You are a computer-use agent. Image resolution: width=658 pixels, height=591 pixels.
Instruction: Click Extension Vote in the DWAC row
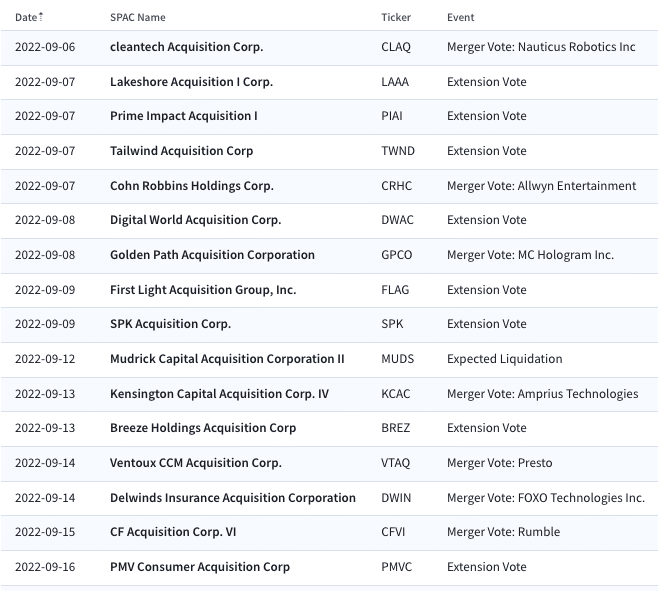(486, 220)
